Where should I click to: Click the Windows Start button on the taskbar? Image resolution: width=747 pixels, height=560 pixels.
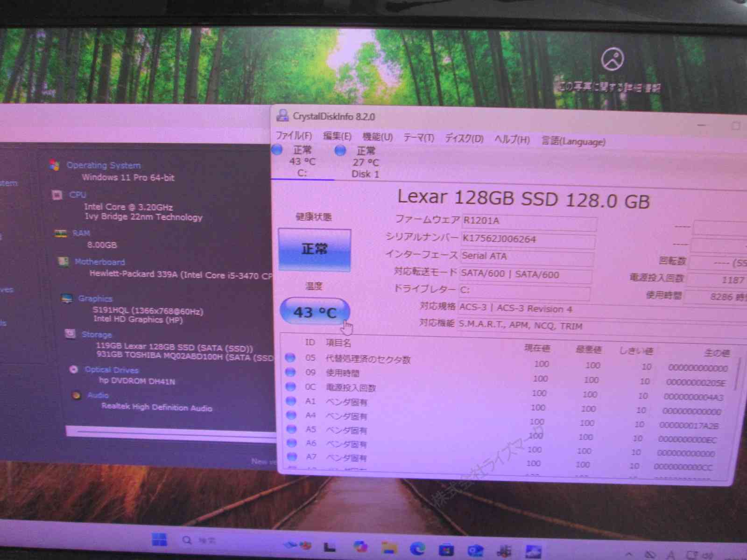(x=159, y=540)
